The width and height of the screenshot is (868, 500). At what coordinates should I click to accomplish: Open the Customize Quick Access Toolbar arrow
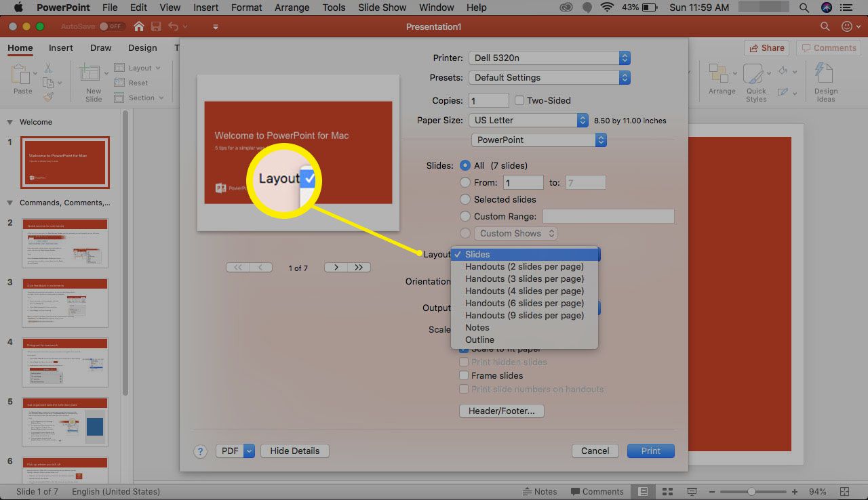click(216, 27)
